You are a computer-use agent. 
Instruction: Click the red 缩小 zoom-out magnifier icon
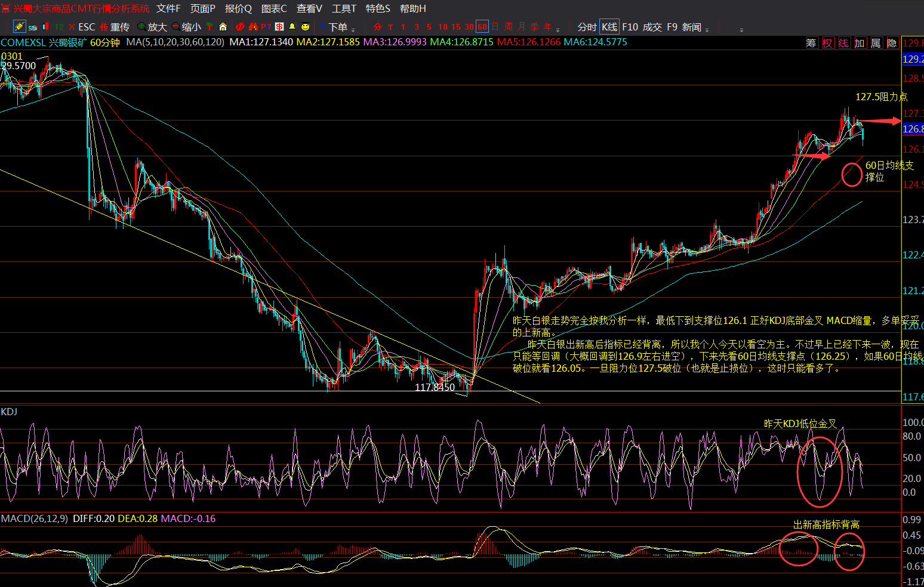175,27
